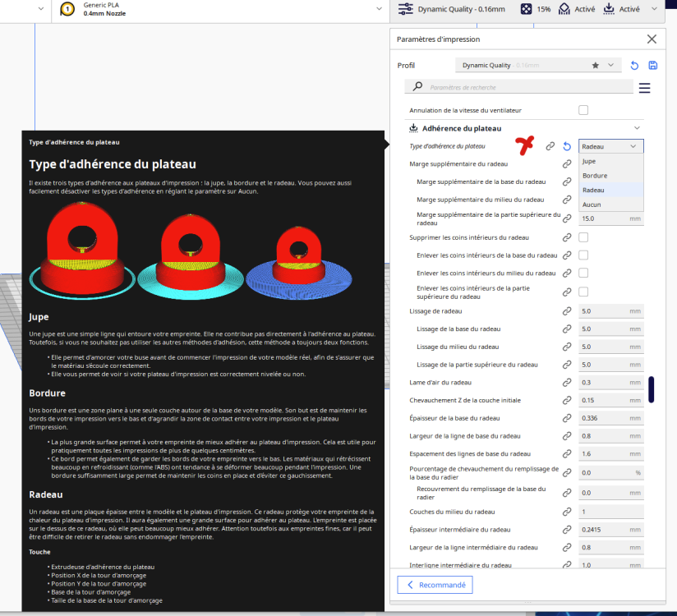Revert the Type d'adhérence du plateau setting
Viewport: 677px width, 616px height.
pyautogui.click(x=567, y=146)
